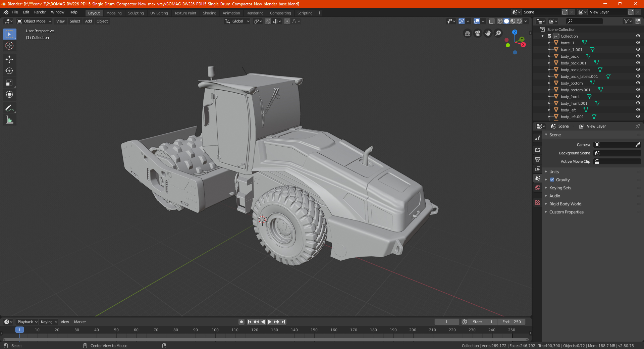
Task: Toggle perspective/orthographic view grid icon
Action: point(467,33)
